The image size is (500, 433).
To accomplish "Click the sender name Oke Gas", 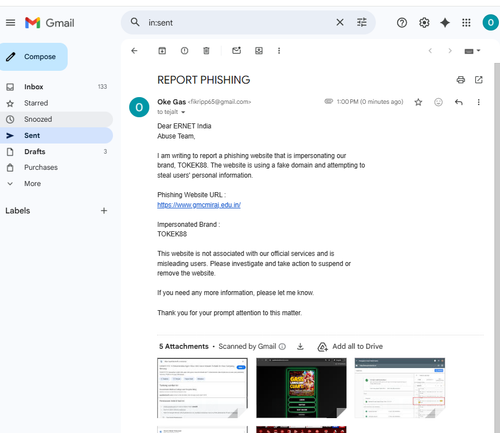I will (171, 102).
